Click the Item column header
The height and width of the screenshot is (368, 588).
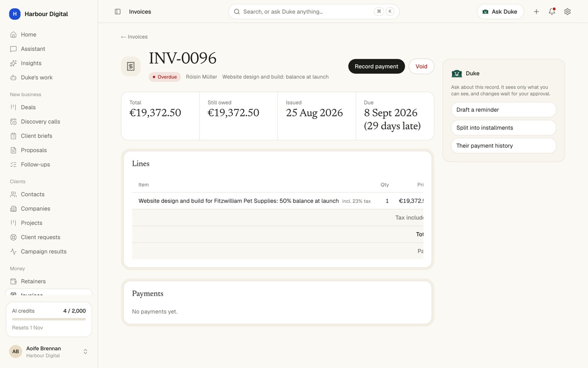(x=144, y=185)
